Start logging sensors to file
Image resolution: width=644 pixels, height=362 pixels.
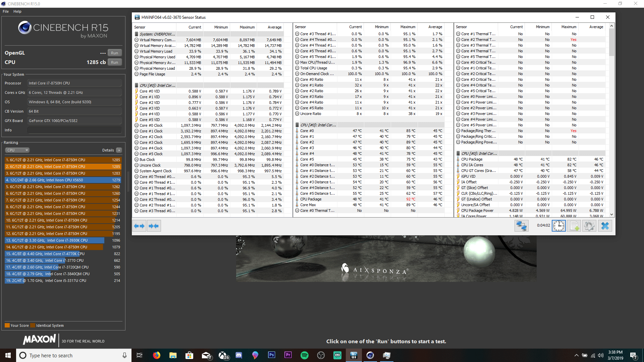(x=574, y=226)
